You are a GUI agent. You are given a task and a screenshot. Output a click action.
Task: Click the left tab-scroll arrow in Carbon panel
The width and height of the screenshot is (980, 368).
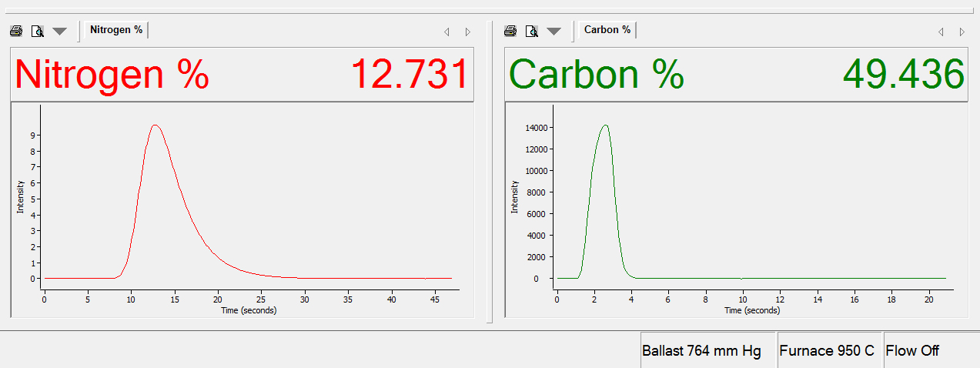941,32
